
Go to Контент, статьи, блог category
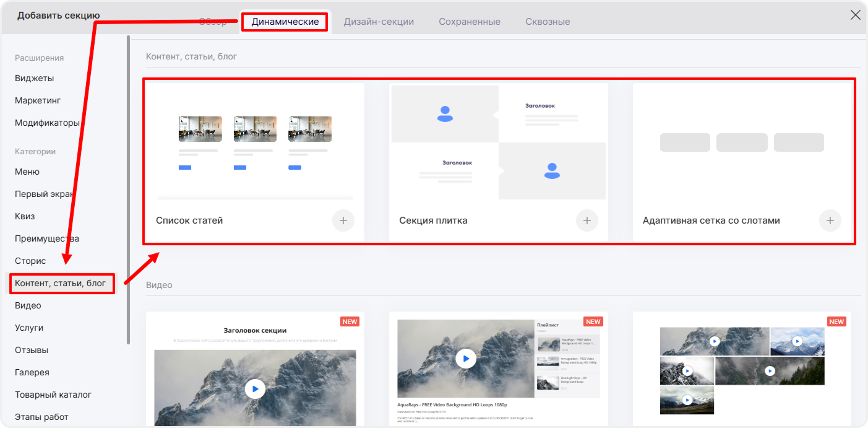click(61, 284)
